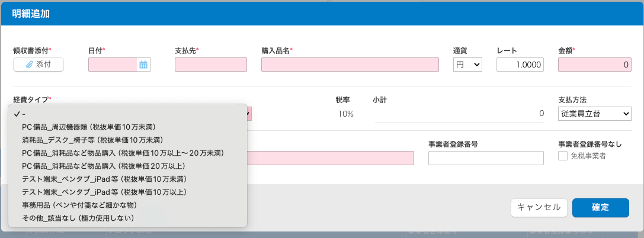
Task: Click the paperclip 添付 attach button
Action: pyautogui.click(x=39, y=65)
